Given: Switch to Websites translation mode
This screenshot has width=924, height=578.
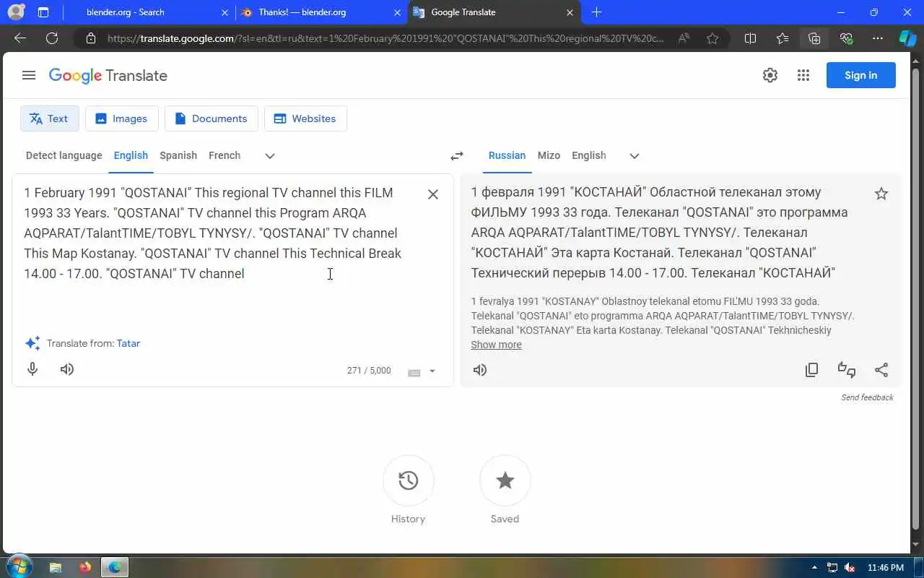Looking at the screenshot, I should [305, 118].
